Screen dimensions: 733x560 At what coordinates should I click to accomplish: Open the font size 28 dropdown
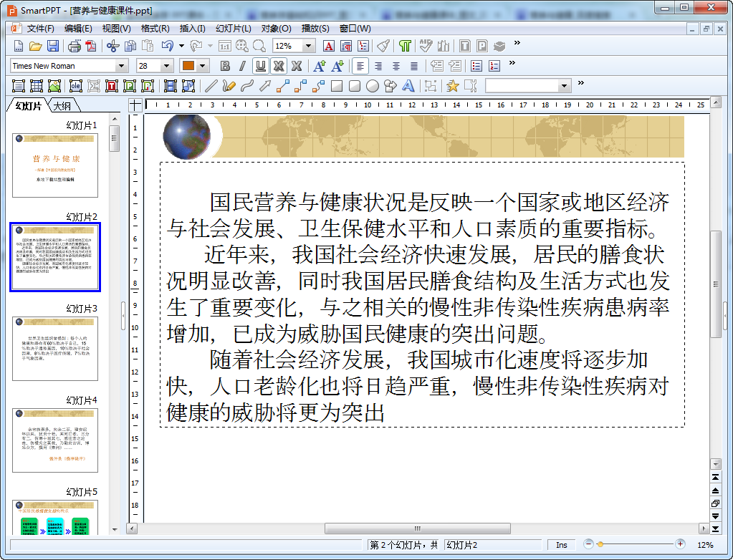pos(166,66)
